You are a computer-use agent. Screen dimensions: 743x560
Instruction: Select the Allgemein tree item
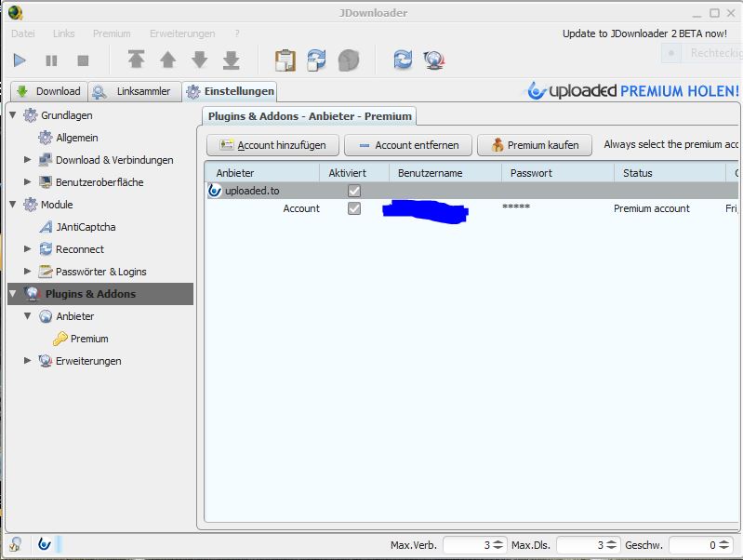pyautogui.click(x=77, y=138)
